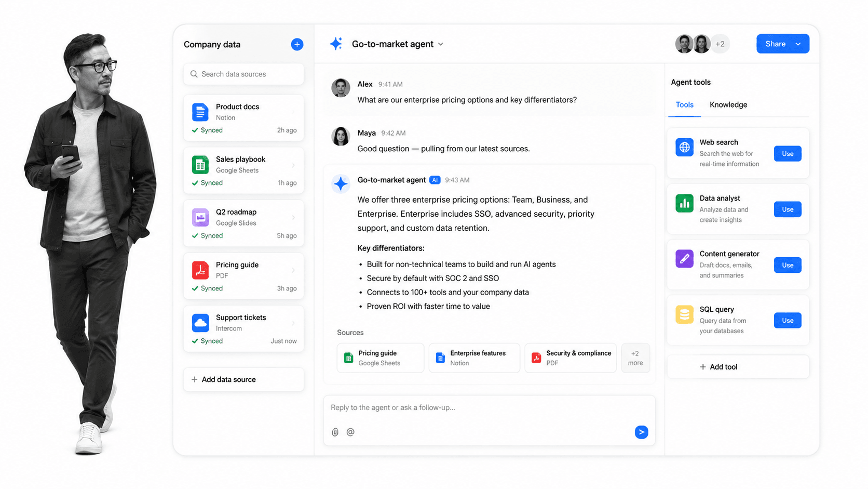The width and height of the screenshot is (868, 489).
Task: Click the Support tickets Intercom cloud icon
Action: (200, 323)
